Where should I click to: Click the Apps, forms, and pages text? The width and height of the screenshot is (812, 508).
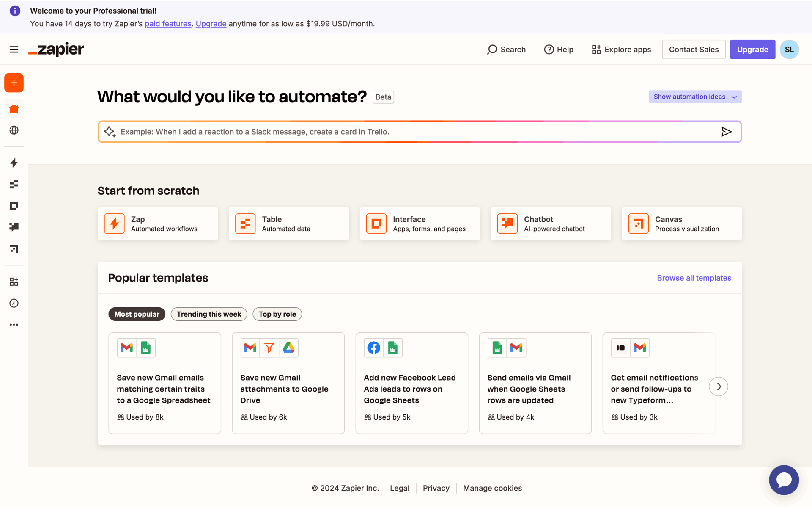(x=429, y=229)
